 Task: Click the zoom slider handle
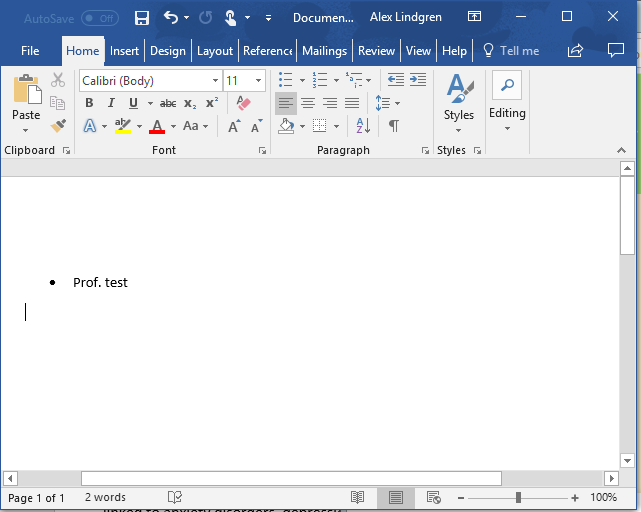pyautogui.click(x=518, y=497)
